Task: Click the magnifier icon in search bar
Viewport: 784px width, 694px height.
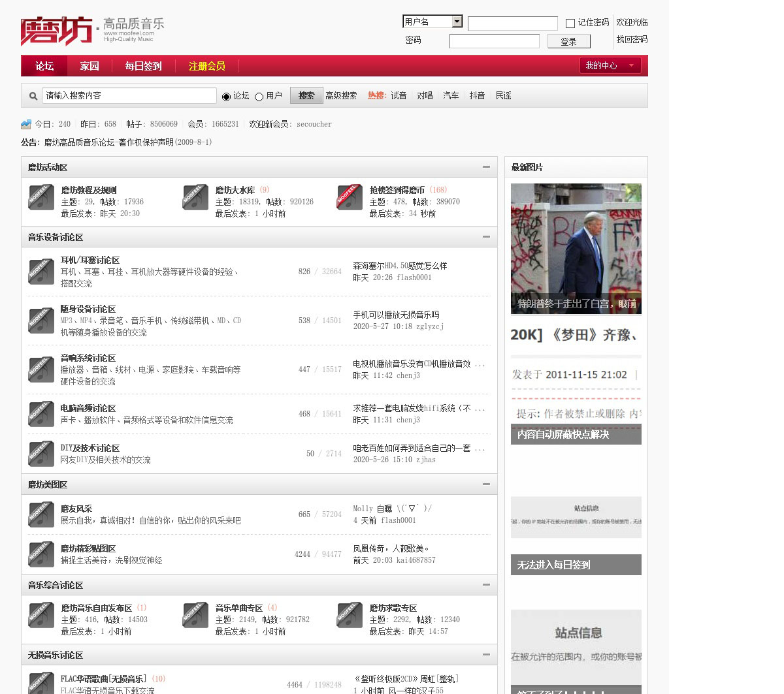Action: [x=33, y=96]
